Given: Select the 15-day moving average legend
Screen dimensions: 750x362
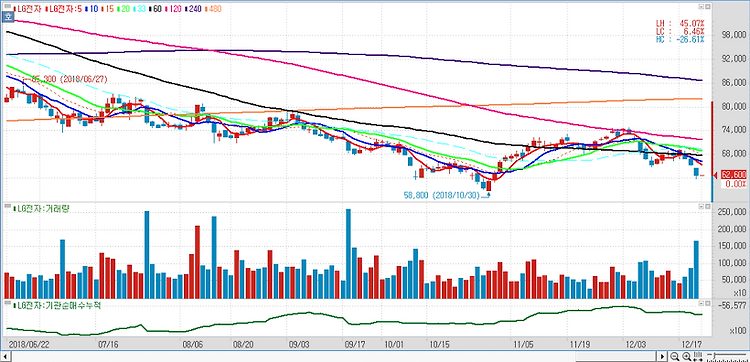Looking at the screenshot, I should coord(108,9).
